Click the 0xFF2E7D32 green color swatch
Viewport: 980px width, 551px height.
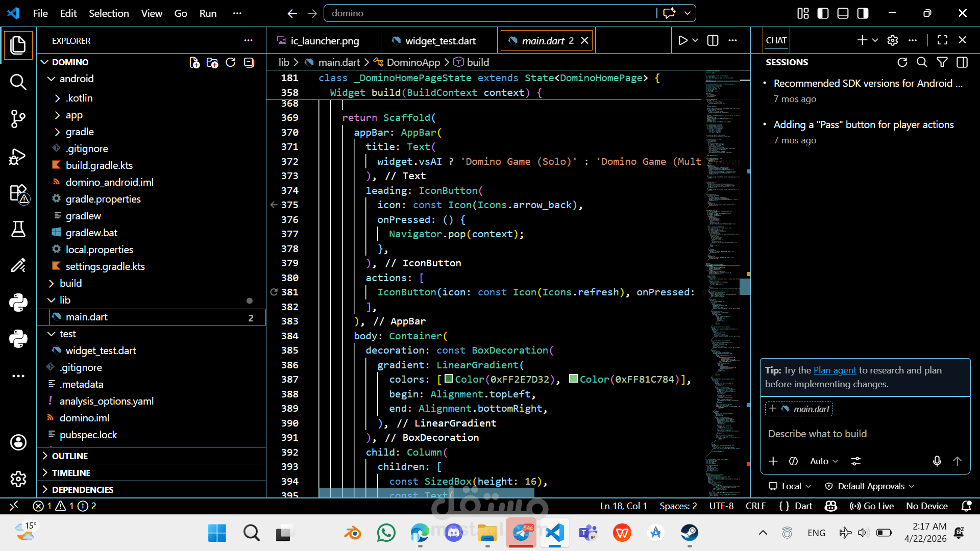449,379
